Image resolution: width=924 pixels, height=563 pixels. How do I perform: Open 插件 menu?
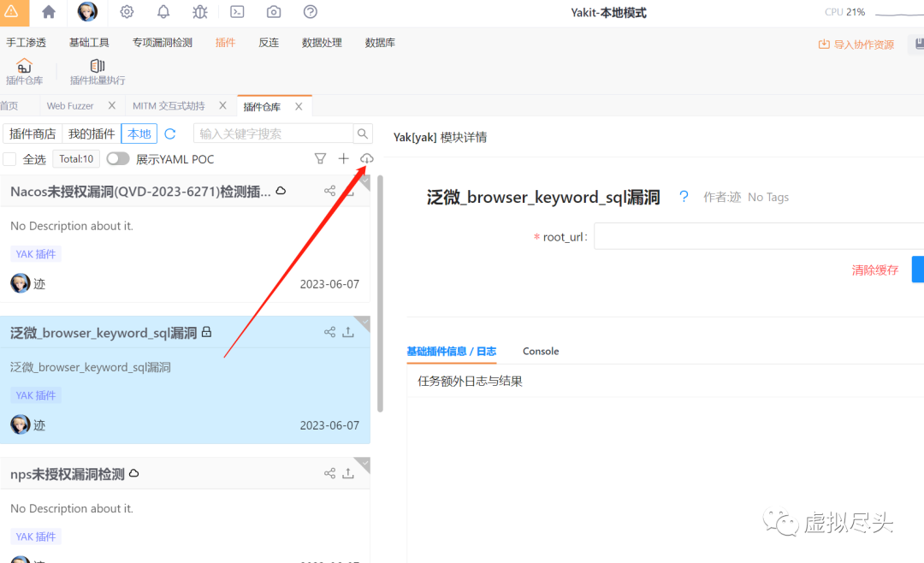click(225, 43)
